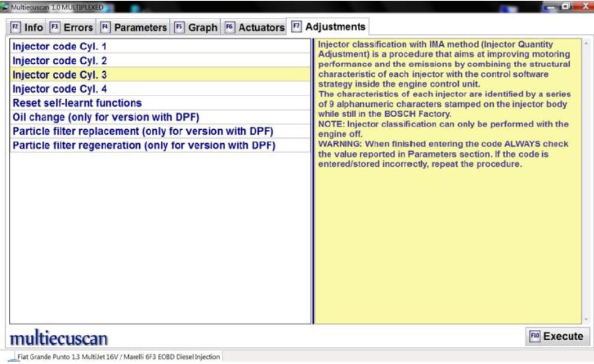The image size is (594, 364).
Task: Select Oil change (only for version with DPF)
Action: click(160, 117)
